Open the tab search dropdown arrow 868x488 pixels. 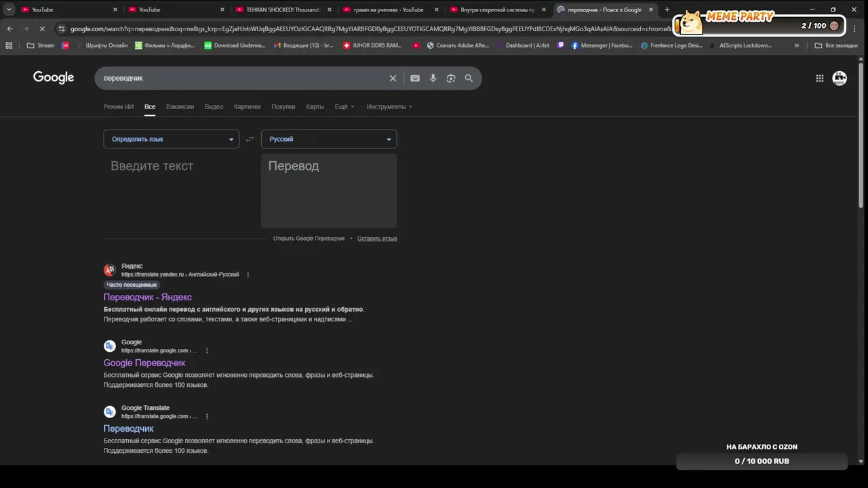point(9,9)
